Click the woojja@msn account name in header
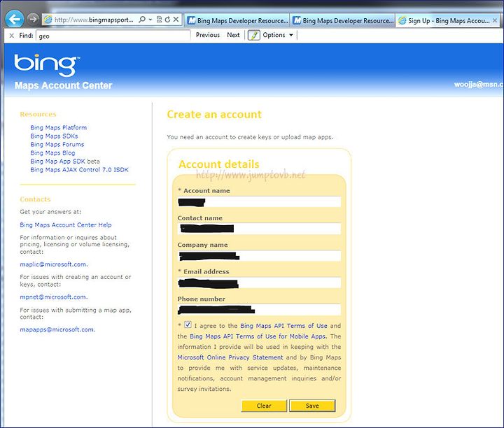The width and height of the screenshot is (504, 428). click(x=479, y=85)
